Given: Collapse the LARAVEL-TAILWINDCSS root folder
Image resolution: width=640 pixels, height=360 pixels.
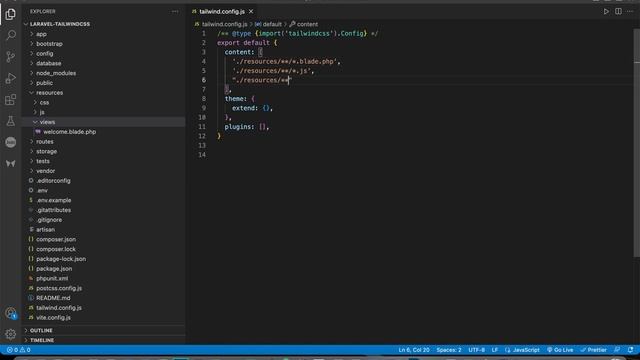Looking at the screenshot, I should point(60,24).
